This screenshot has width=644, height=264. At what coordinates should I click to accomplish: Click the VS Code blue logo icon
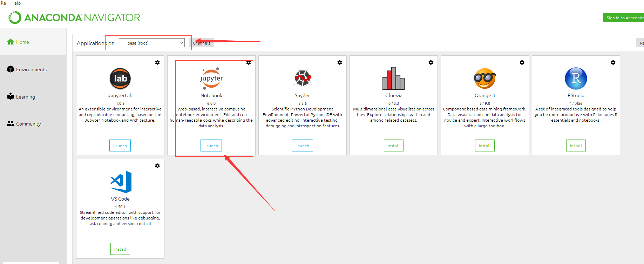pyautogui.click(x=121, y=182)
